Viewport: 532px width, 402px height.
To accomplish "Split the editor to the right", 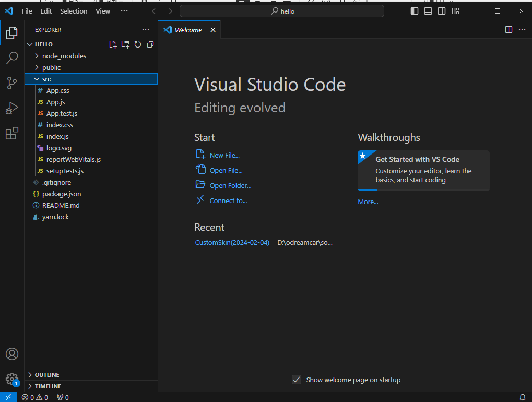I will click(x=509, y=30).
